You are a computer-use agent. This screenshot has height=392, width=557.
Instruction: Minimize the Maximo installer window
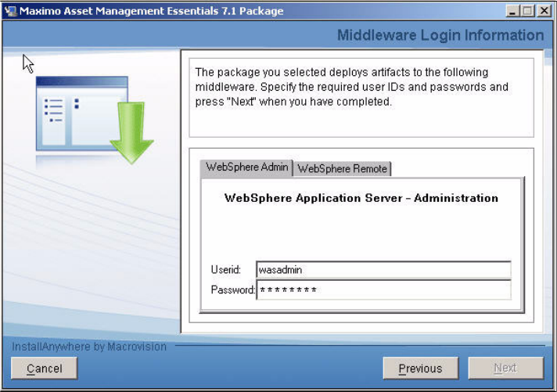tap(512, 11)
